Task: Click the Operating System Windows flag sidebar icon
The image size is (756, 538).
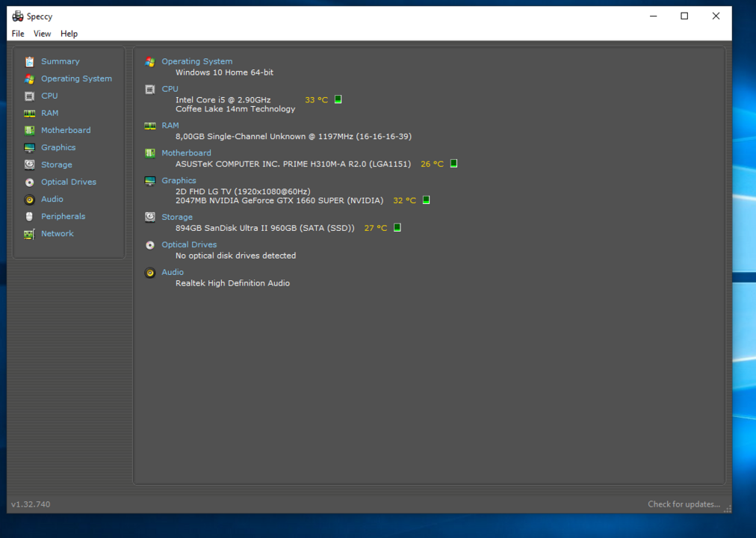Action: (29, 79)
